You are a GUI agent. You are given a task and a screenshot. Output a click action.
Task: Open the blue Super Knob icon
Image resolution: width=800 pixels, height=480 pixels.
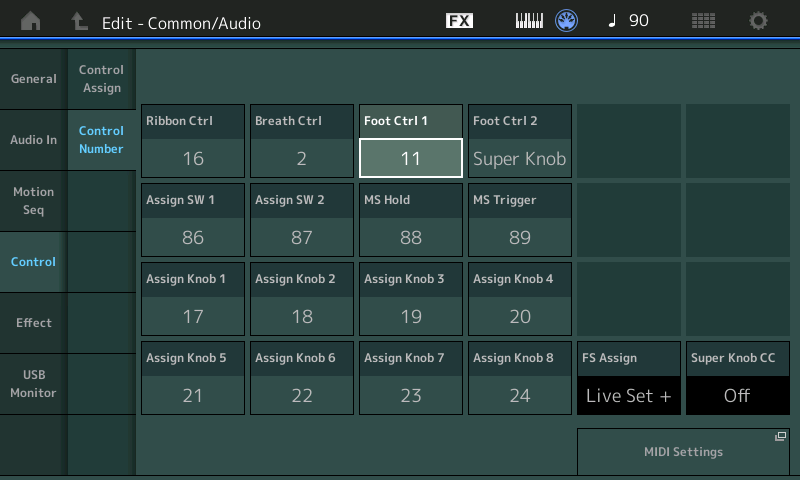pyautogui.click(x=567, y=21)
